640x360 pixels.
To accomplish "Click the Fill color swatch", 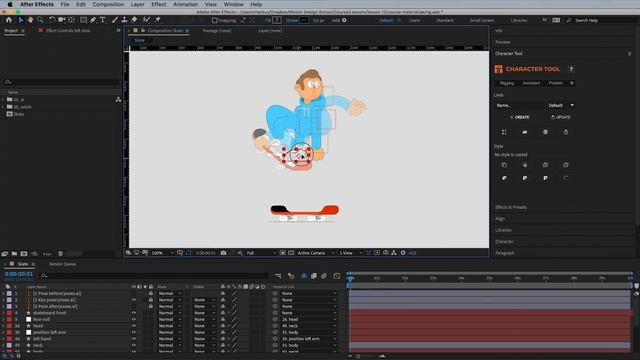I will pyautogui.click(x=277, y=20).
